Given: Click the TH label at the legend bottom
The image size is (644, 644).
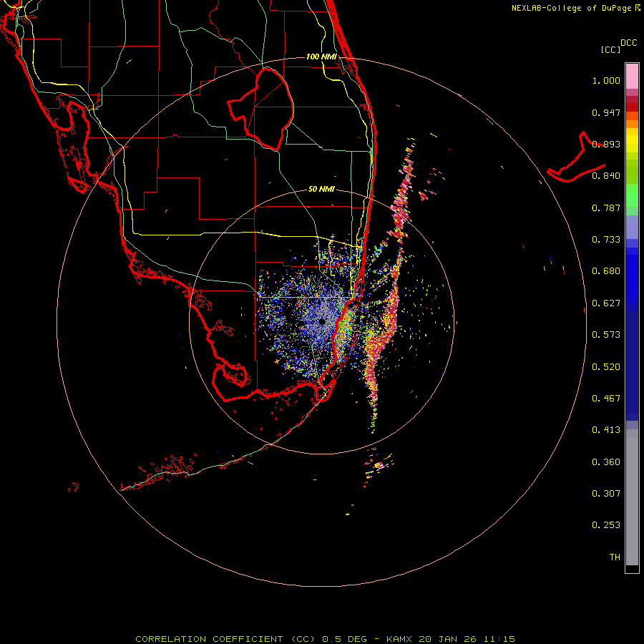Looking at the screenshot, I should tap(615, 557).
